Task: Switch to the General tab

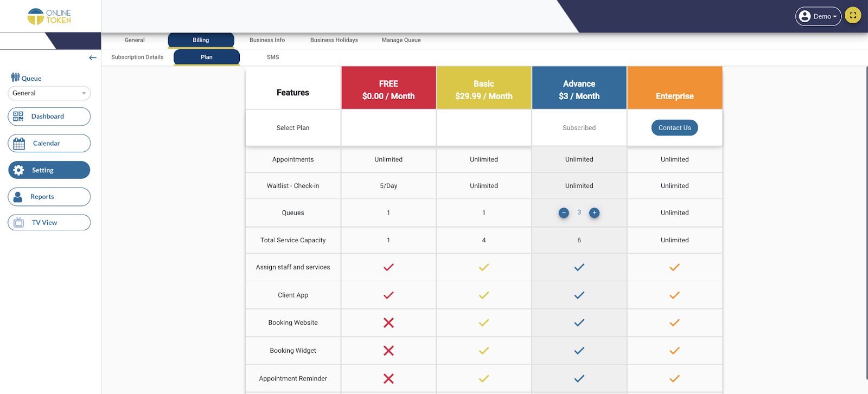Action: tap(135, 40)
